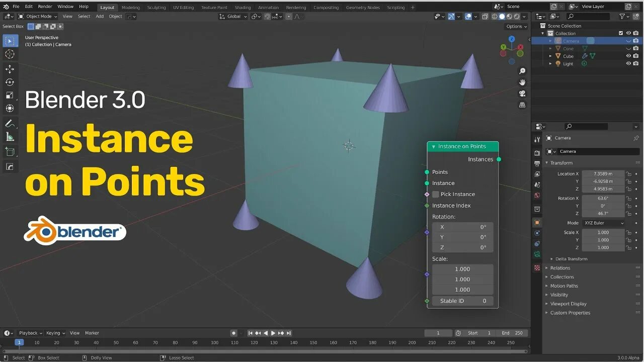Select the Rotate tool

pyautogui.click(x=10, y=82)
